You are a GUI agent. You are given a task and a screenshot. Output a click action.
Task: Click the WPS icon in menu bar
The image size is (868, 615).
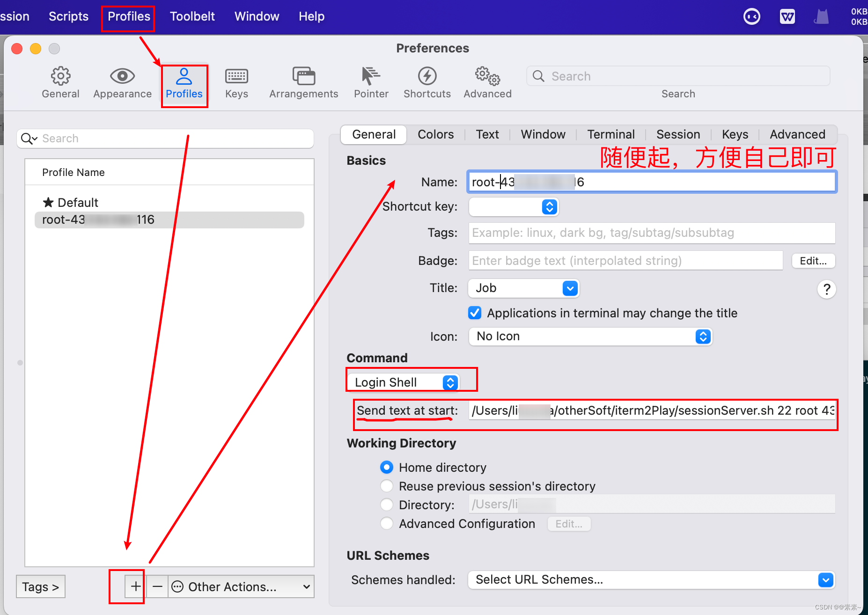787,17
